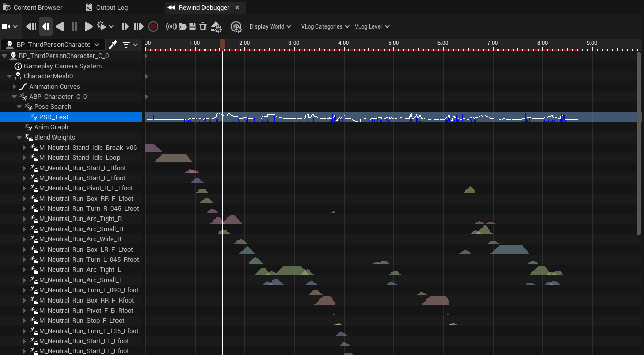
Task: Click the M_Neutral_Run_Box_RR_F_Lfoot animation icon
Action: point(34,199)
